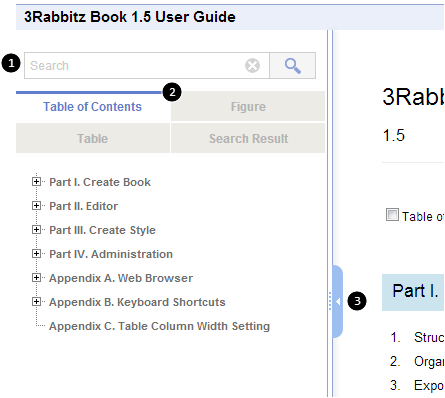Image resolution: width=445 pixels, height=398 pixels.
Task: Expand Appendix B. Keyboard Shortcuts node
Action: pyautogui.click(x=36, y=302)
